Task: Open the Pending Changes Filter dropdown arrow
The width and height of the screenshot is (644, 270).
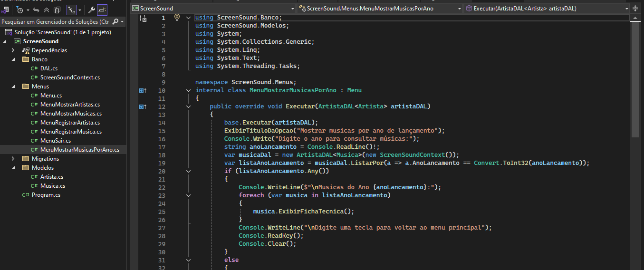Action: pyautogui.click(x=28, y=10)
